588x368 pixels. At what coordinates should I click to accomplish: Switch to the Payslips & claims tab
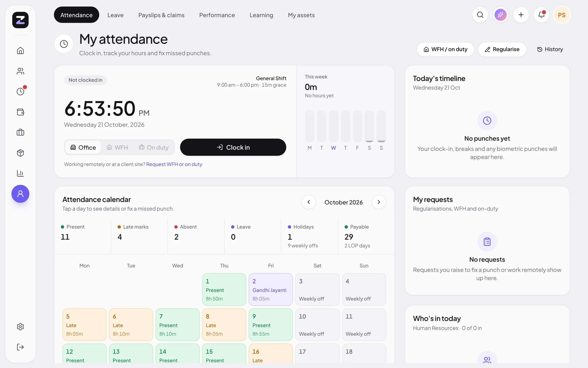(161, 15)
